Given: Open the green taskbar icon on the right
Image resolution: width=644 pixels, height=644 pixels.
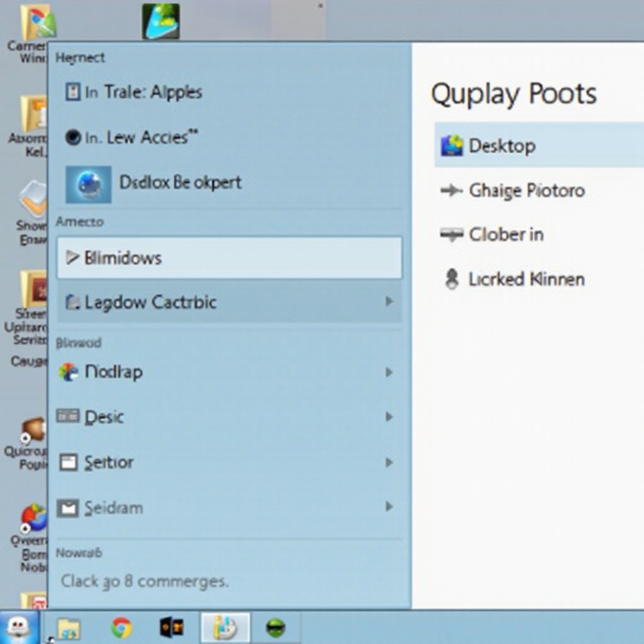Looking at the screenshot, I should (x=275, y=628).
